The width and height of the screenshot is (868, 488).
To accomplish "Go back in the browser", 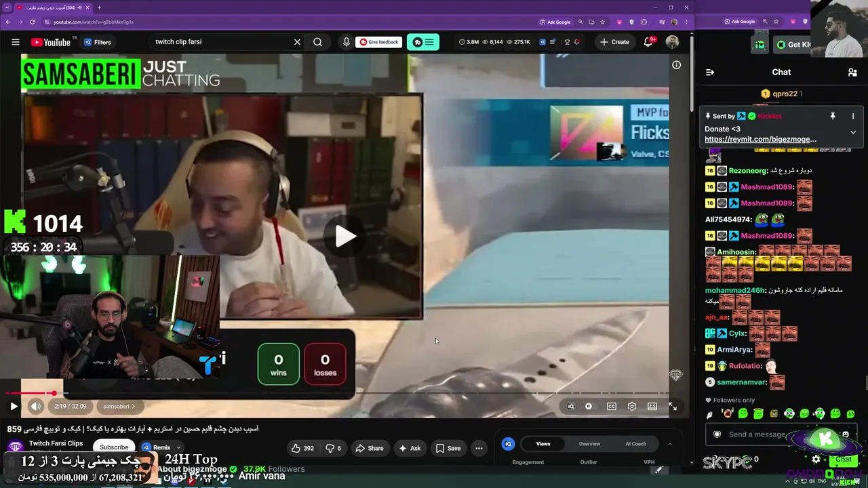I will click(x=7, y=22).
